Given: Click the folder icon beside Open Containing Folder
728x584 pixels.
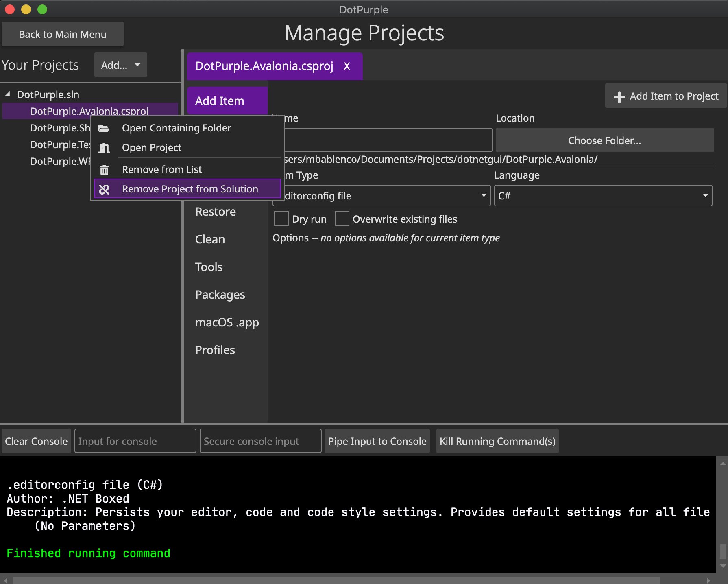Looking at the screenshot, I should [104, 129].
